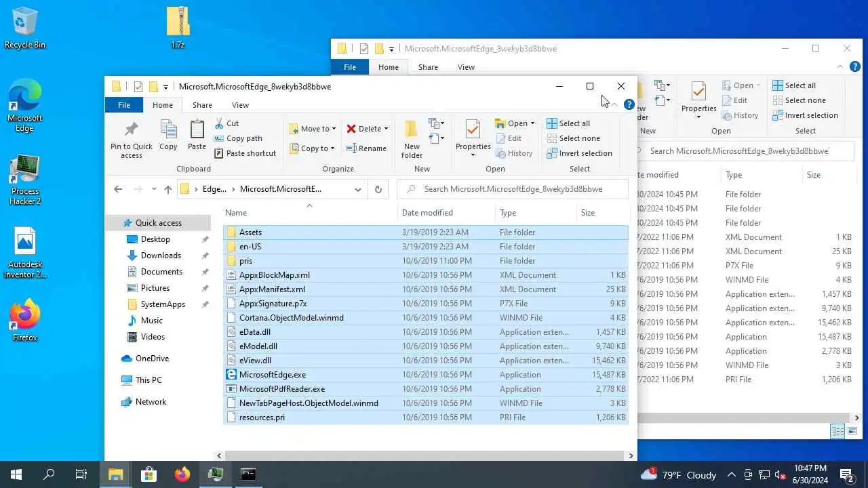Select the 1.7z archive on desktop
868x488 pixels.
(x=178, y=28)
